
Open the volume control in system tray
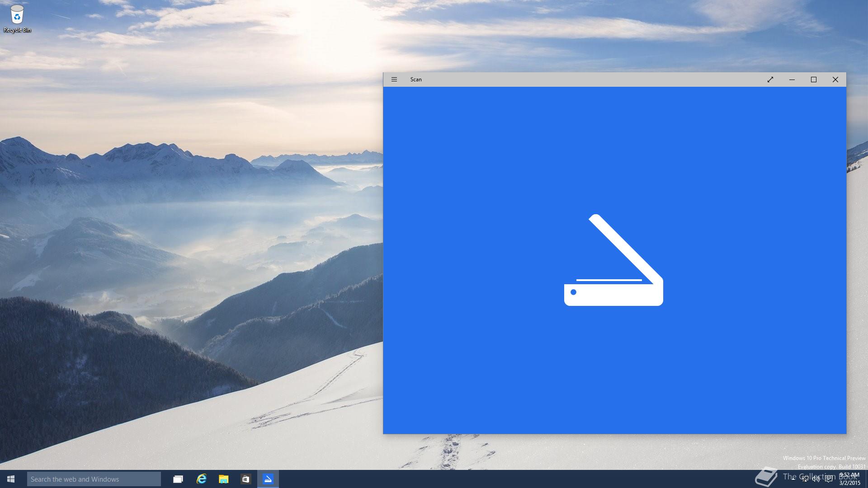816,479
